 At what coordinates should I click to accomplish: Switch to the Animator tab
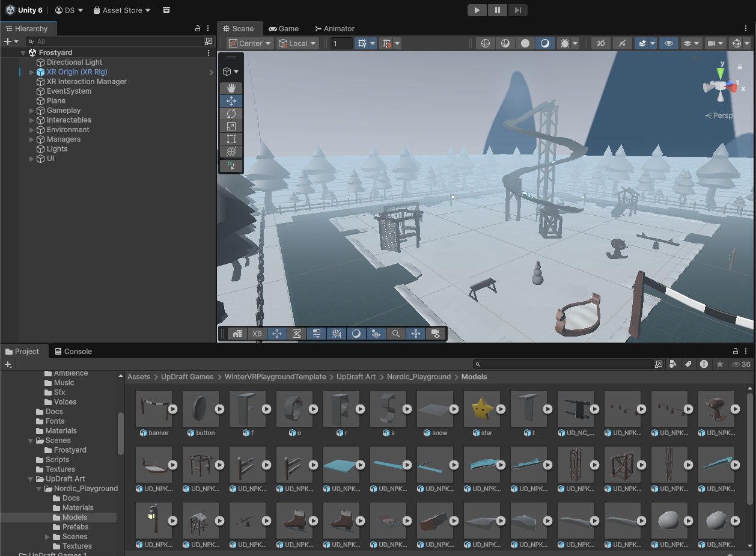click(x=335, y=28)
